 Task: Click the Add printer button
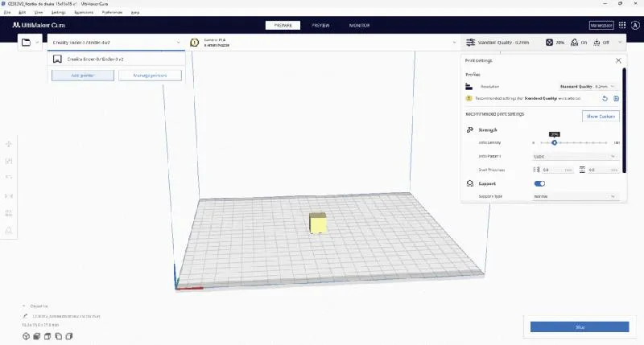(83, 76)
